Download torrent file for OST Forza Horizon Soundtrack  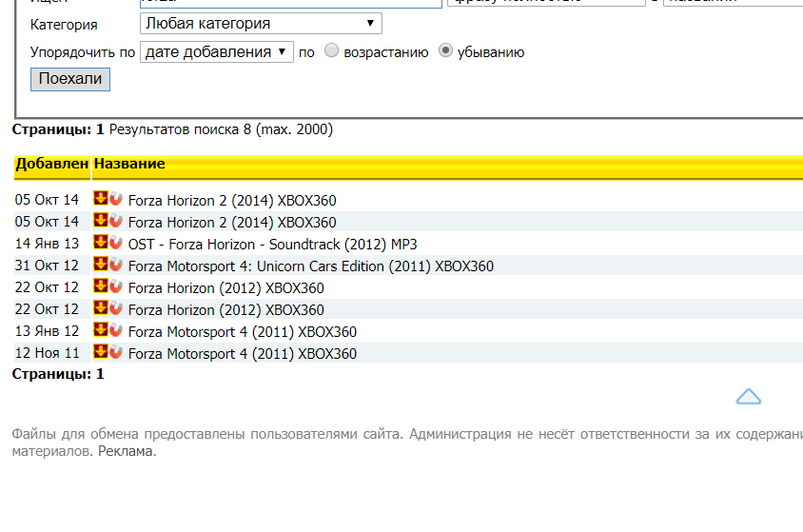point(101,242)
